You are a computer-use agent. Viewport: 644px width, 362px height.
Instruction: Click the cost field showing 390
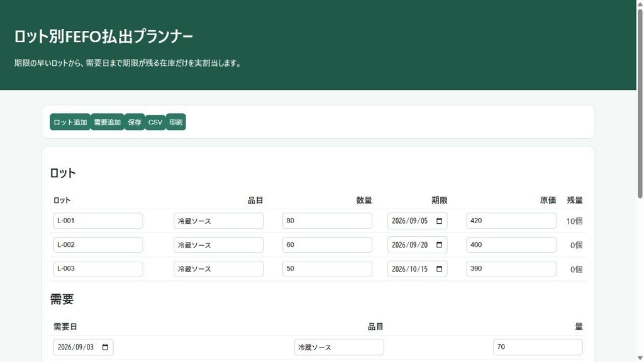click(x=511, y=269)
